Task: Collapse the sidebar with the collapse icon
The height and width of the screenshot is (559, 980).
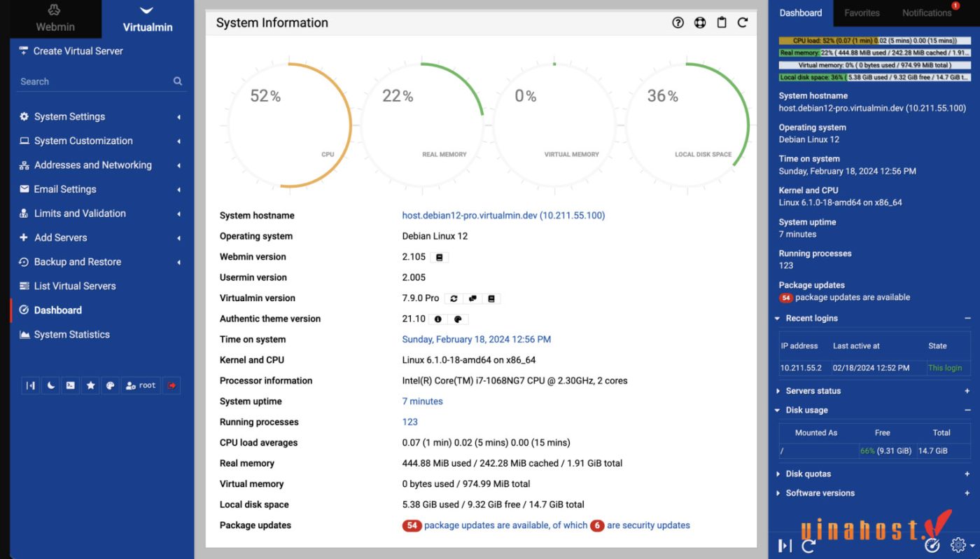Action: tap(30, 385)
